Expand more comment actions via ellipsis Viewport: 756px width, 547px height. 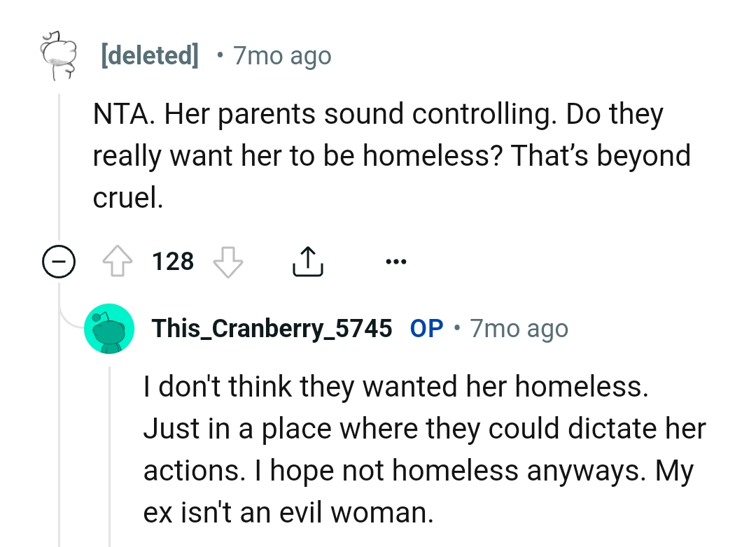(x=395, y=261)
